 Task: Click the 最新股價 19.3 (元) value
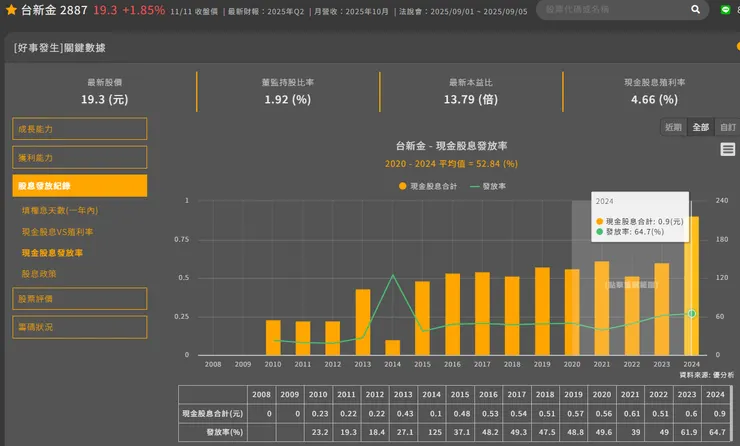tap(104, 100)
